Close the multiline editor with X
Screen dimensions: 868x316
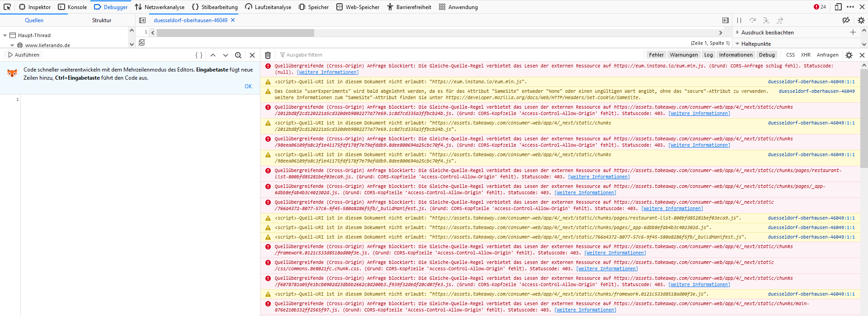tap(252, 55)
